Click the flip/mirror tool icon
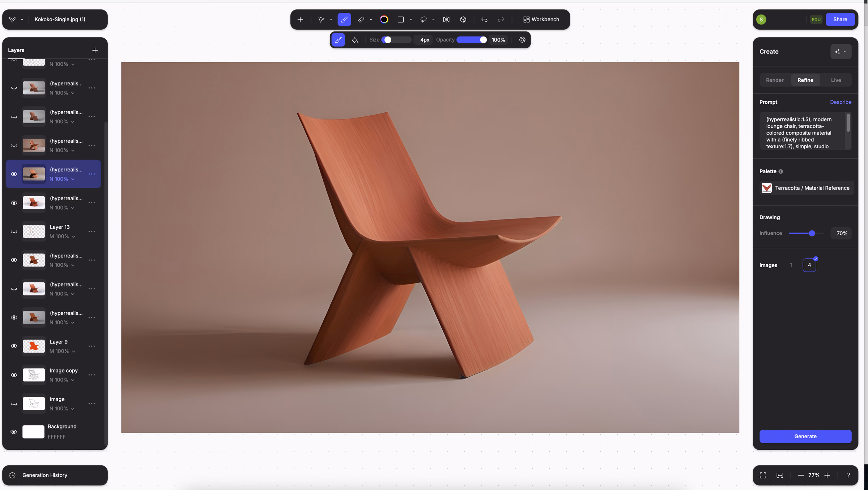The height and width of the screenshot is (490, 868). point(446,20)
